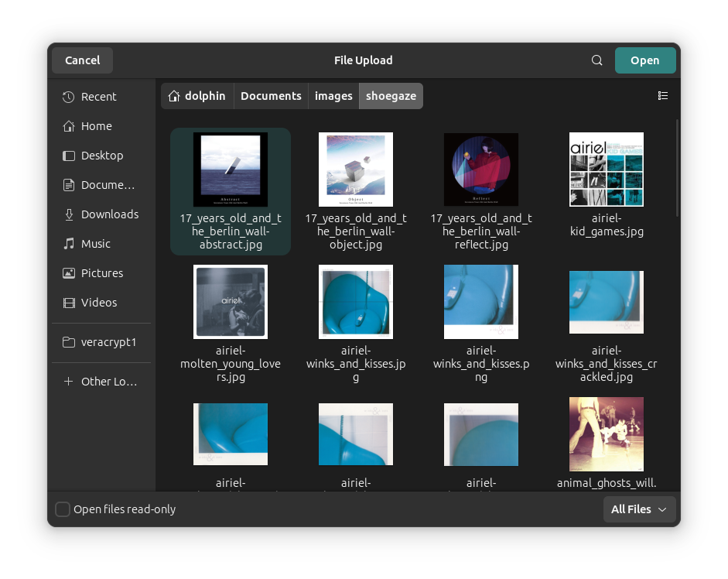Select berlin_wall-object.jpg thumbnail

point(356,170)
